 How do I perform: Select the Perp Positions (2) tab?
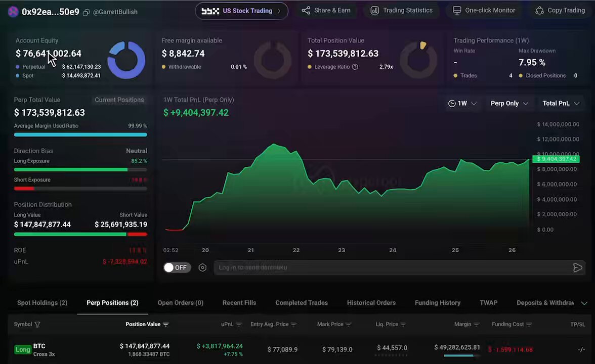[112, 303]
